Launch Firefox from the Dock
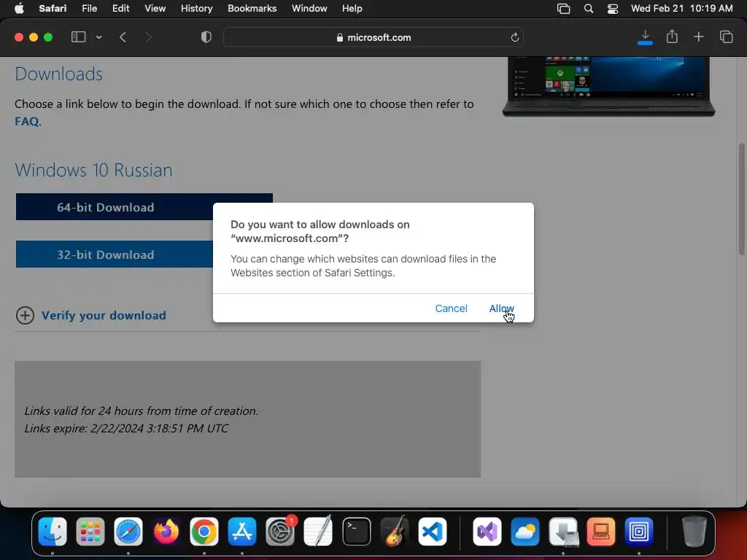The image size is (747, 560). pos(166,532)
